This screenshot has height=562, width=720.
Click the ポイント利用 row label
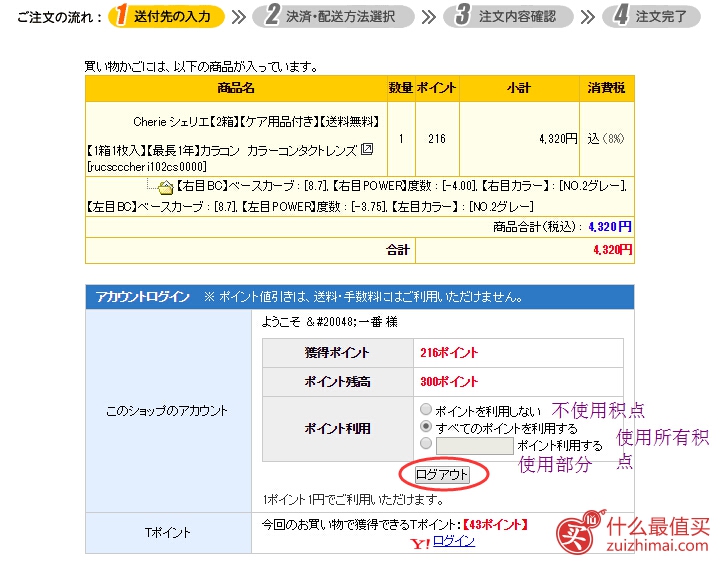coord(338,428)
